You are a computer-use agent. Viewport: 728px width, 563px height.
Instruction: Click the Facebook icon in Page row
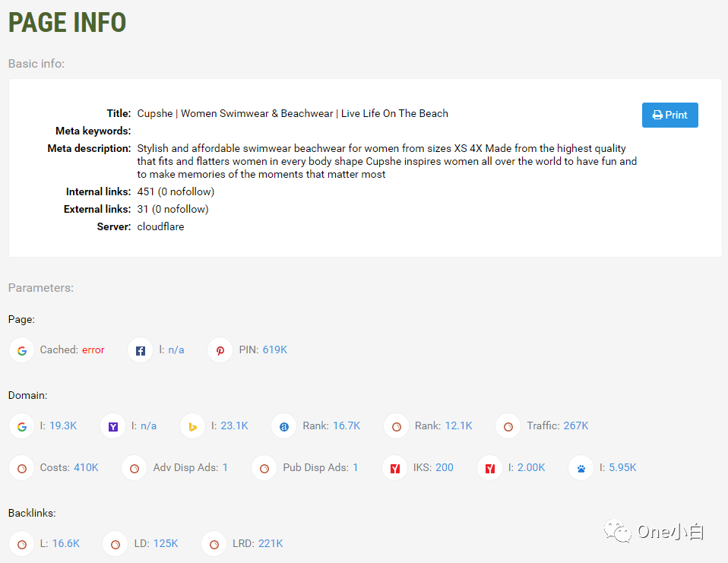click(141, 350)
